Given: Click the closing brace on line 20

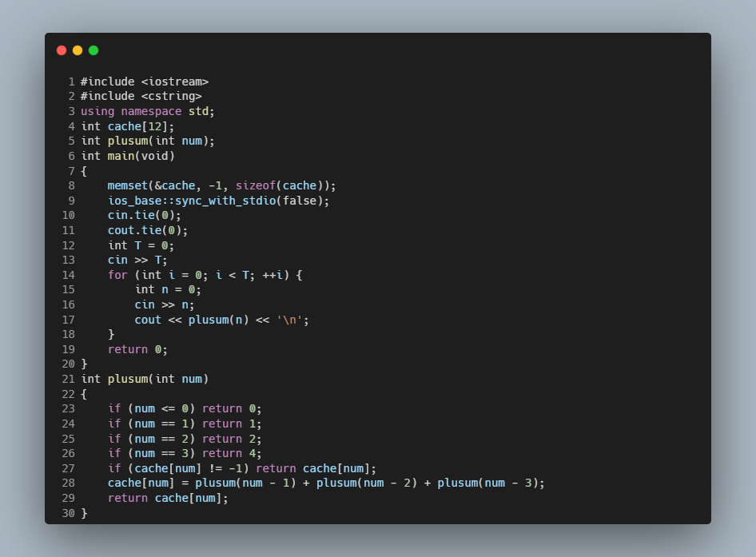Looking at the screenshot, I should tap(85, 364).
